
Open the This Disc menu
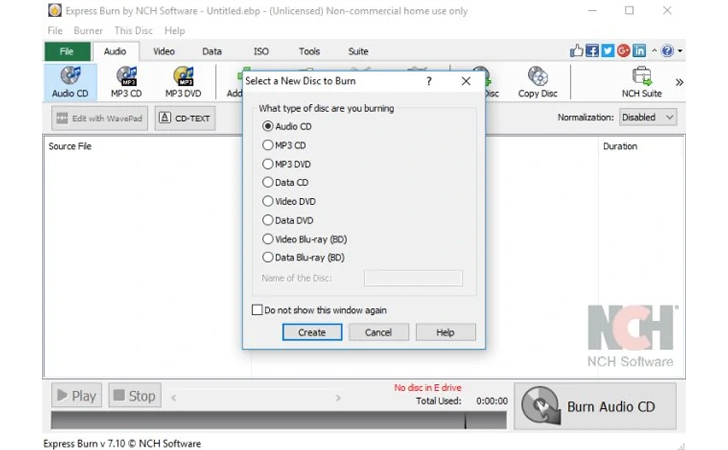coord(133,31)
